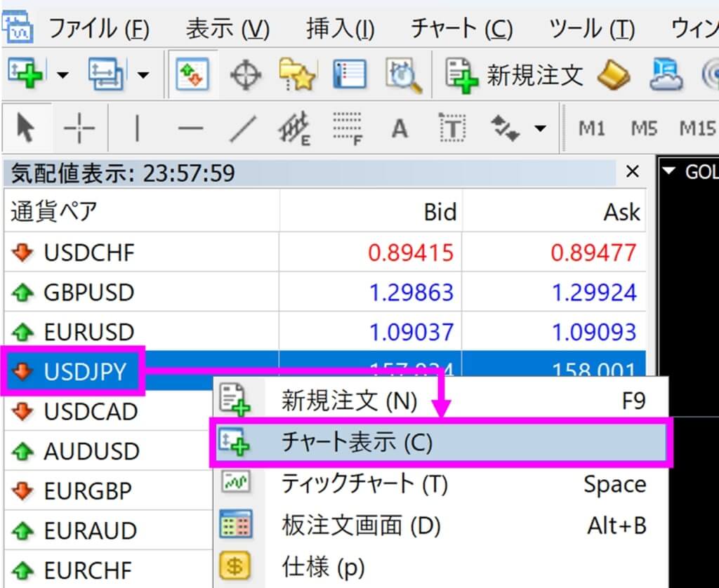Image resolution: width=719 pixels, height=588 pixels.
Task: Click USDCHF ask value 0.89477
Action: [x=594, y=253]
